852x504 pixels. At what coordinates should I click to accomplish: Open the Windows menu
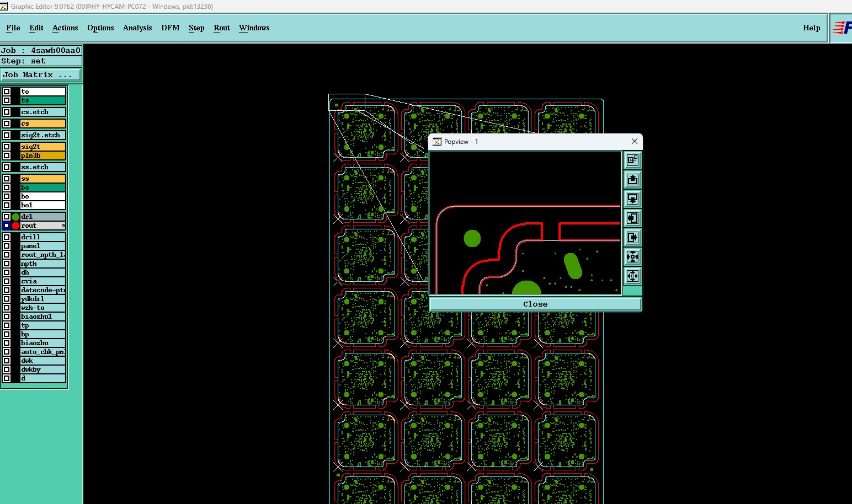(254, 28)
